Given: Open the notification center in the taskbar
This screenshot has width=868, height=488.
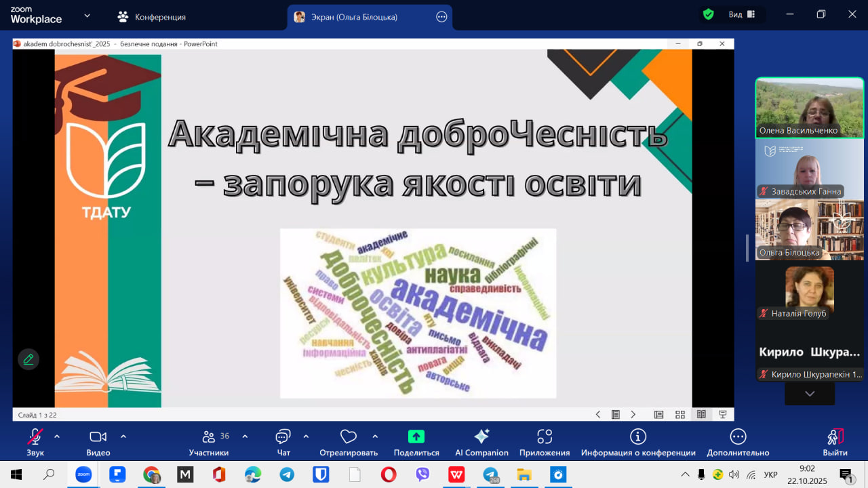Looking at the screenshot, I should click(x=846, y=474).
